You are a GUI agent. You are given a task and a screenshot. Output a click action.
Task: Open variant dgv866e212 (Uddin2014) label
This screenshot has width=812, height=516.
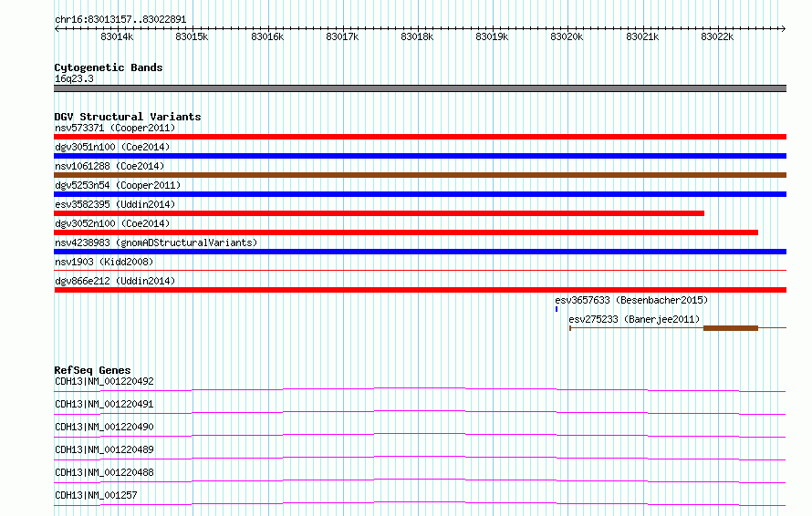[x=115, y=281]
